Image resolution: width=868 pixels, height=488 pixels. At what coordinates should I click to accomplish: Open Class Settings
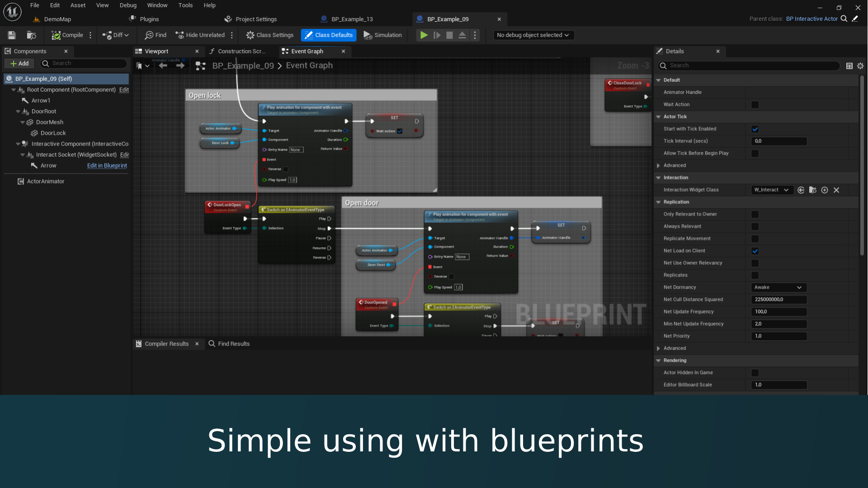tap(269, 35)
